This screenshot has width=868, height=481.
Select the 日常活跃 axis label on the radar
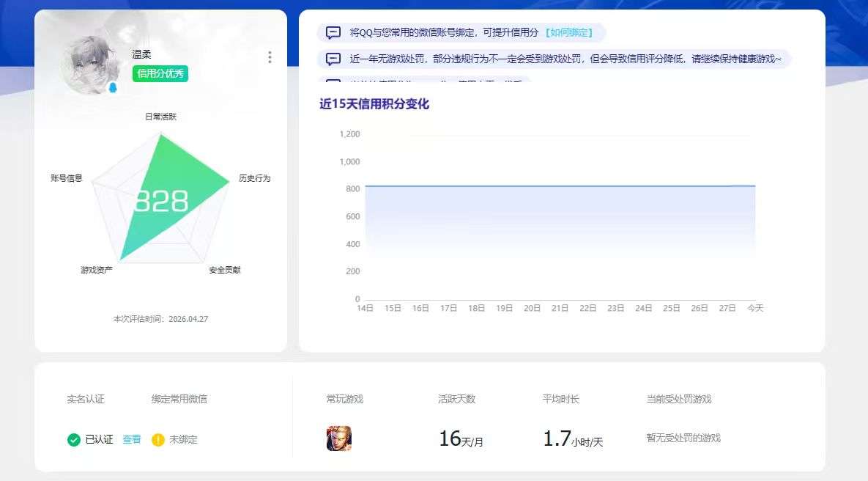pyautogui.click(x=163, y=116)
